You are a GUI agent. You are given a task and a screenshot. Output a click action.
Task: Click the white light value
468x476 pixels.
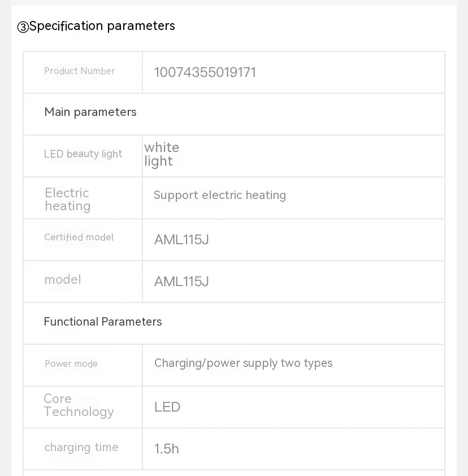(162, 154)
